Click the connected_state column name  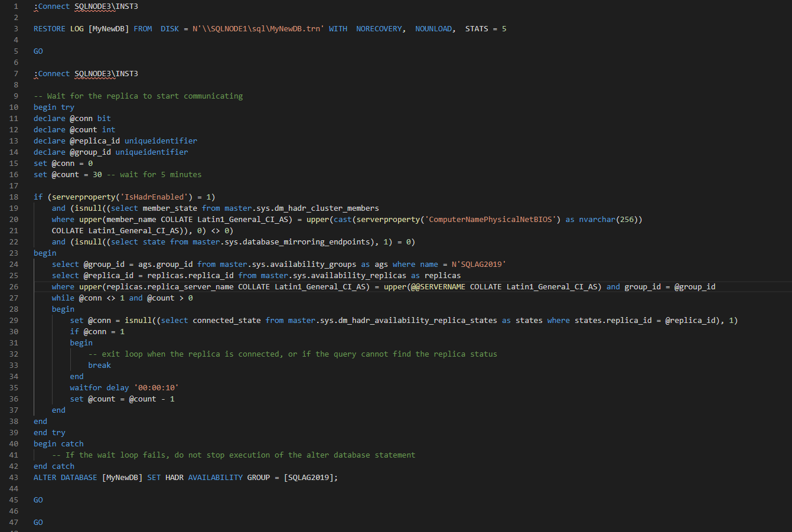[227, 320]
